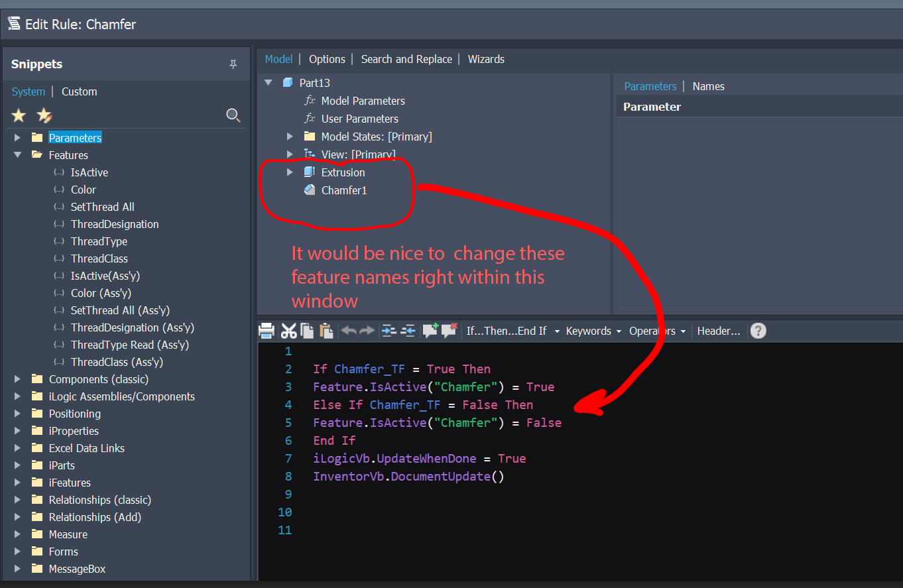Collapse the Features folder in Snippets
The height and width of the screenshot is (588, 903).
[x=16, y=154]
